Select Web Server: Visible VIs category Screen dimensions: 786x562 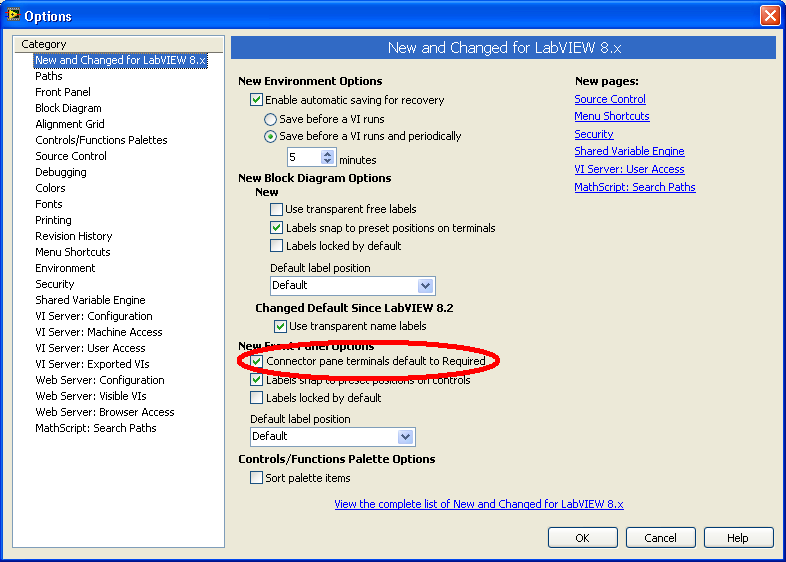coord(91,397)
